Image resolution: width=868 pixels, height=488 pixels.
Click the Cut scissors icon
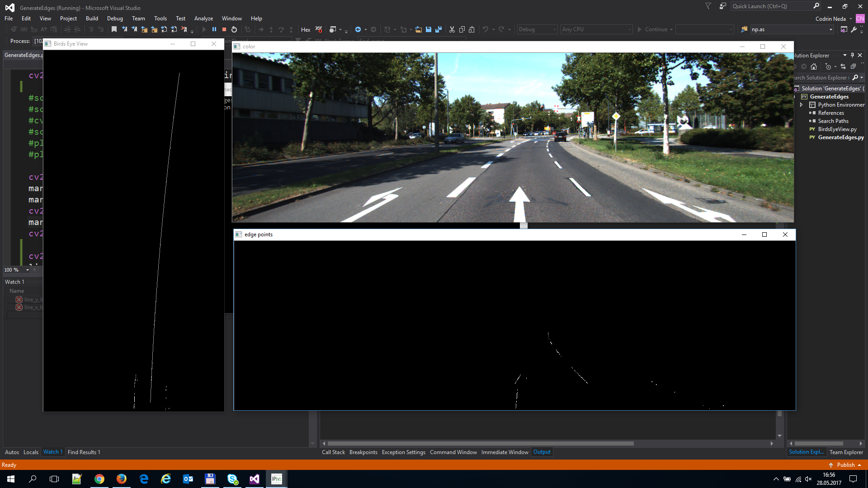(452, 29)
